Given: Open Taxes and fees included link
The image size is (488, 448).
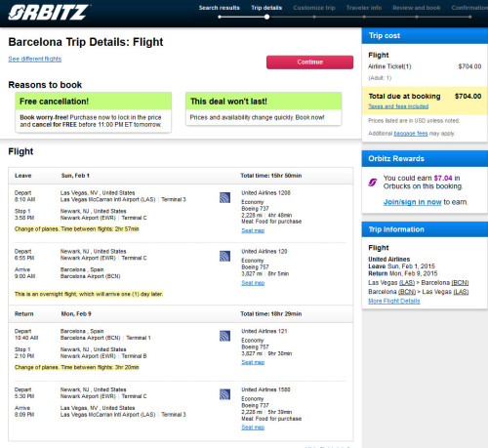Looking at the screenshot, I should tap(398, 106).
